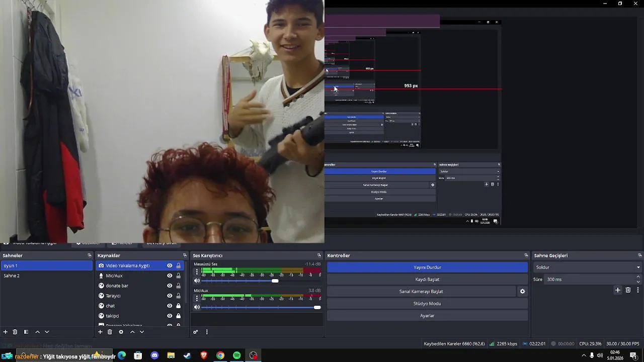The width and height of the screenshot is (644, 362).
Task: Open Spotify from the taskbar
Action: (237, 355)
